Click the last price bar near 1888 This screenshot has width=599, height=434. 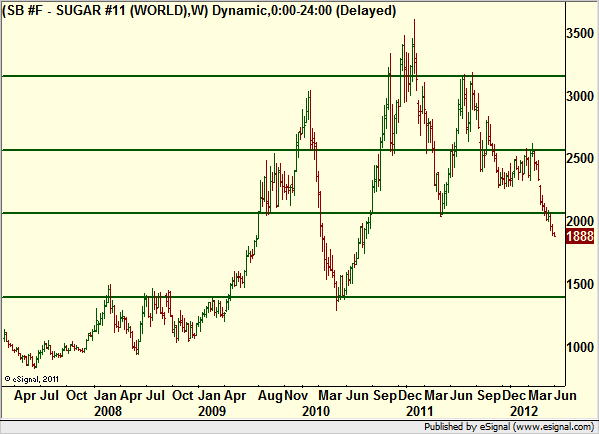[554, 235]
